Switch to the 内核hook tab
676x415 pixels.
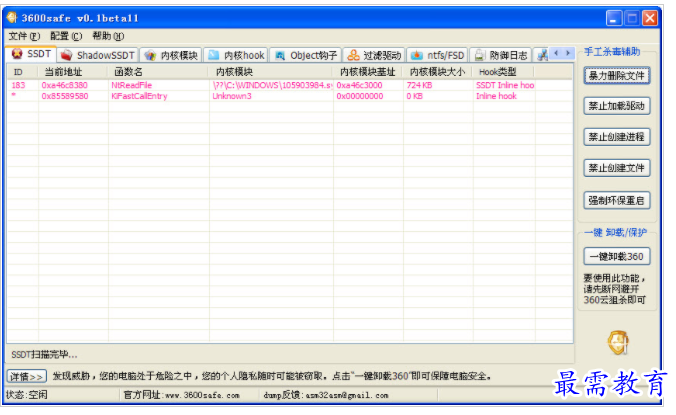(236, 55)
